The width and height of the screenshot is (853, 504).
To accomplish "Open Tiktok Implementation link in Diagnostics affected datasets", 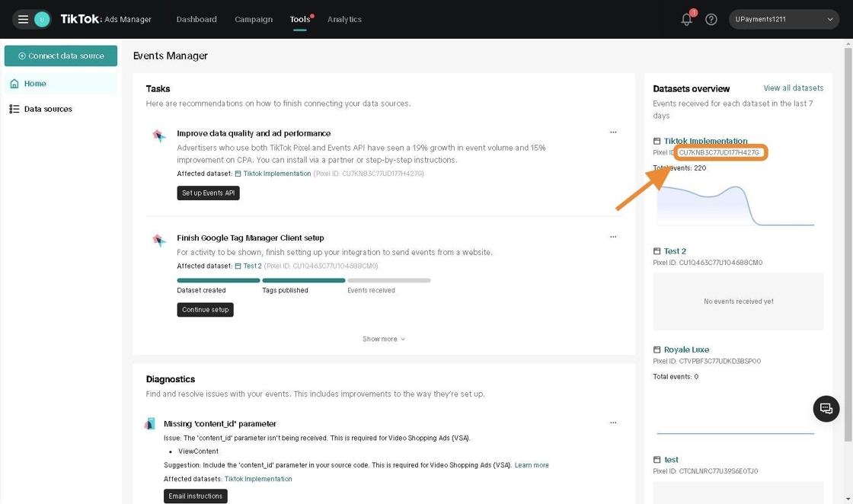I will point(258,479).
